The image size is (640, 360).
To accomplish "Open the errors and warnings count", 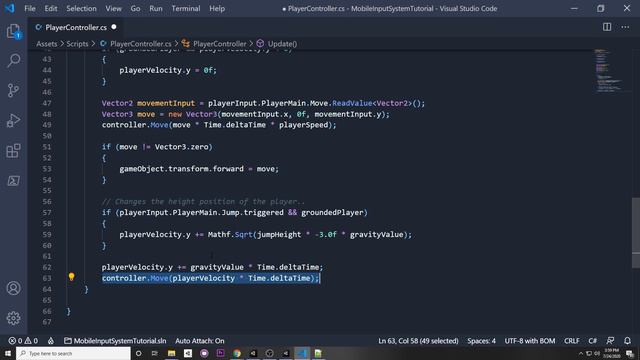I will (x=23, y=341).
